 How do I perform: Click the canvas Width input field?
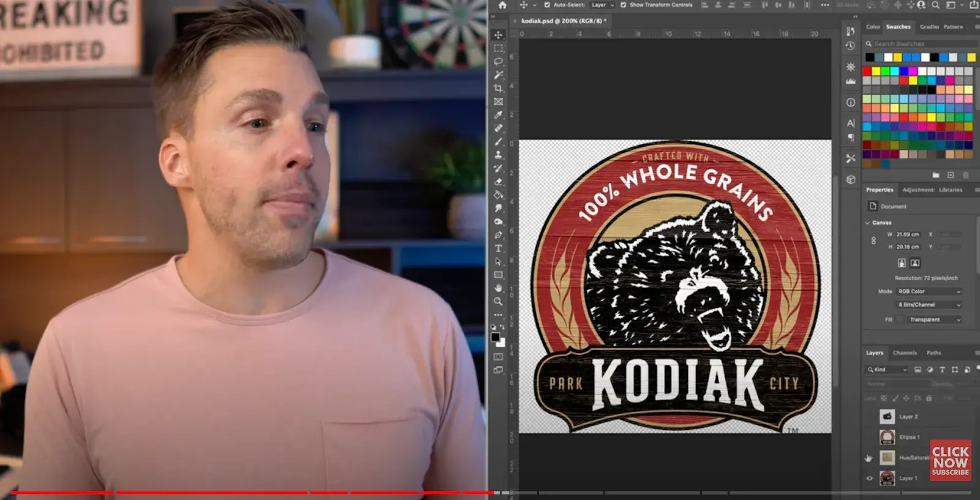pos(908,234)
